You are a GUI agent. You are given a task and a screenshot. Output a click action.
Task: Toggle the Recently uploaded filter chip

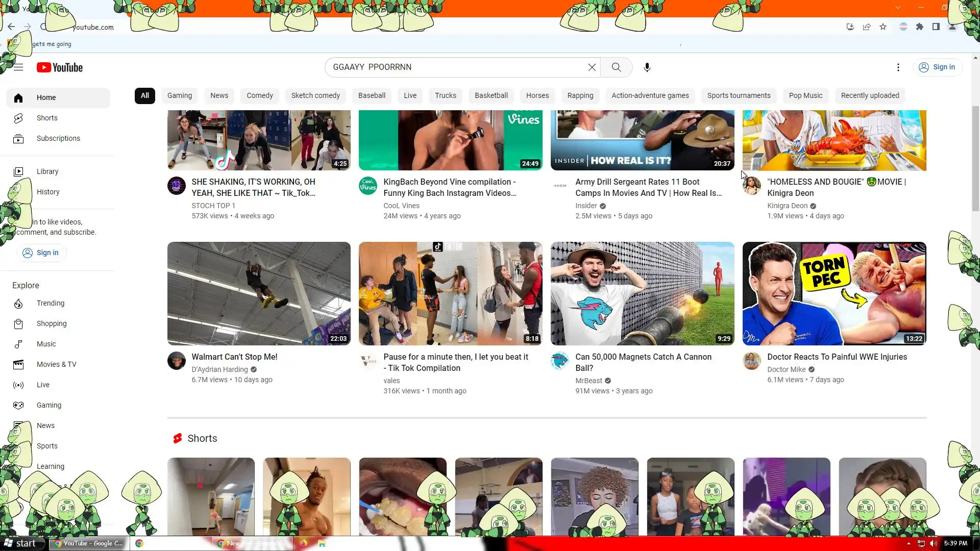coord(870,95)
